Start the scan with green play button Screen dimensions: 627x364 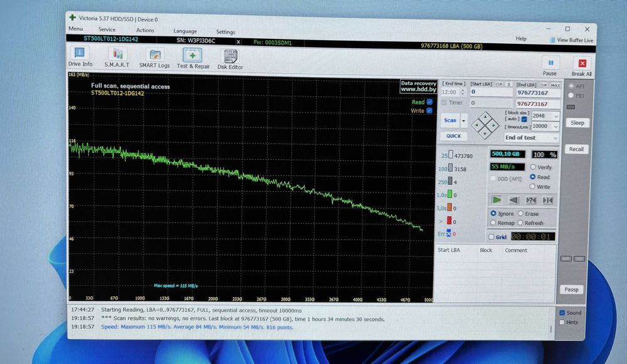coord(496,199)
